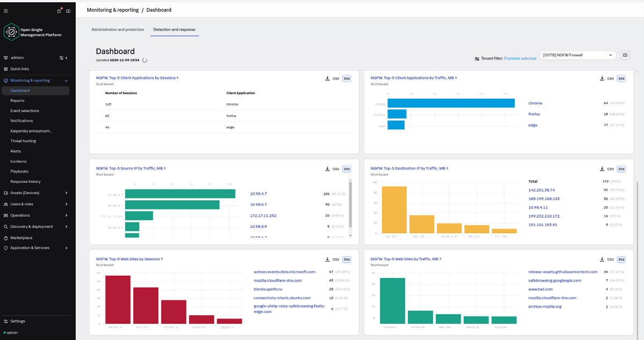Image resolution: width=644 pixels, height=340 pixels.
Task: Download CSV for Top-5 Client Applications by Sessions
Action: (x=333, y=78)
